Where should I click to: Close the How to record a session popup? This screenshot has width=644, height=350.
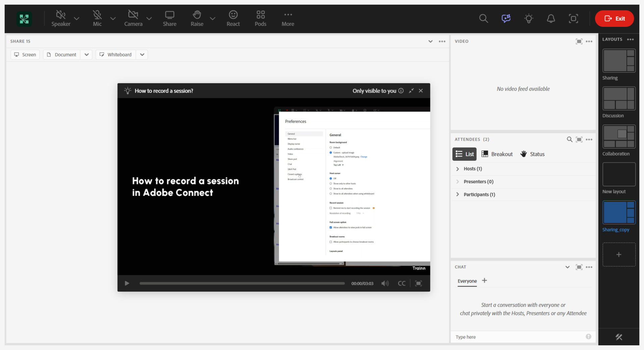click(x=421, y=91)
